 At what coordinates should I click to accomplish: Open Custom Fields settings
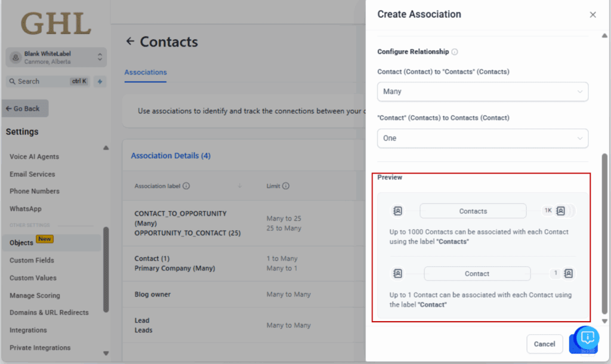32,260
